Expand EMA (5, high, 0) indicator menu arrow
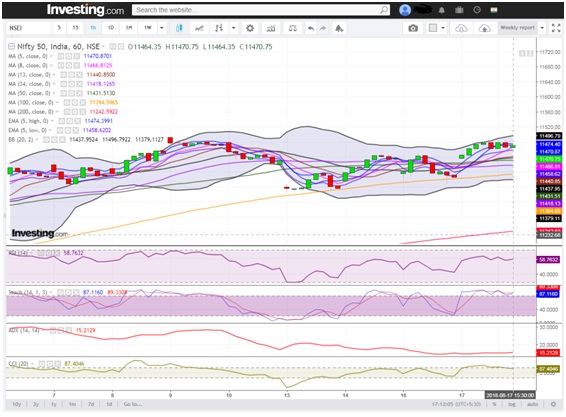Image resolution: width=566 pixels, height=417 pixels. tap(52, 121)
